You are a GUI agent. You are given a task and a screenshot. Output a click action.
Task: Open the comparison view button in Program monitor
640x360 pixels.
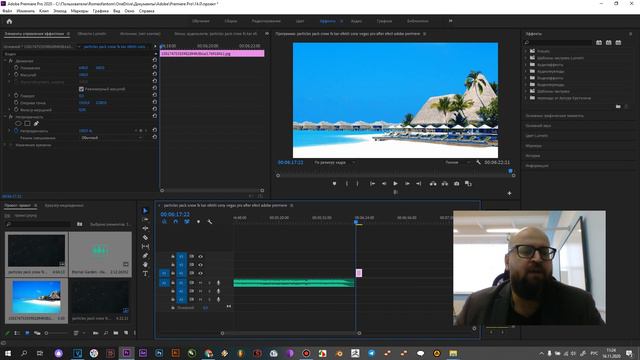click(468, 184)
